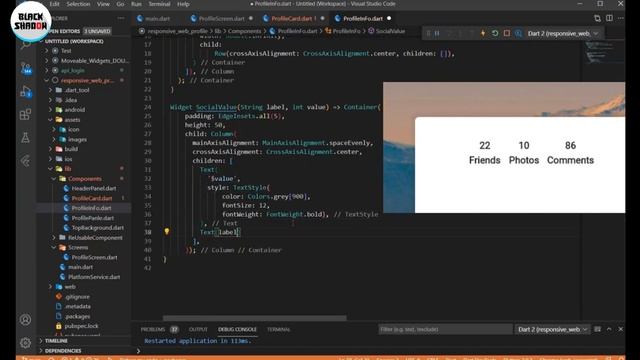
Task: Open the Help menu
Action: [183, 4]
